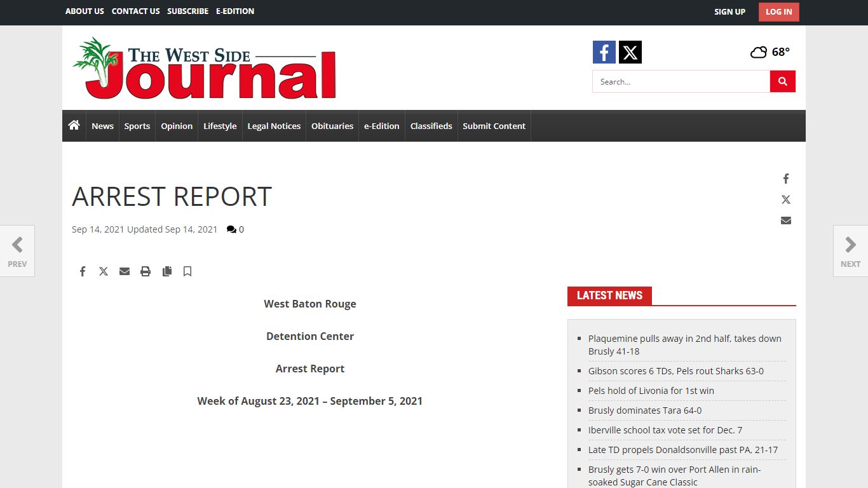
Task: Click the ARREST REPORT headline
Action: pyautogui.click(x=172, y=197)
